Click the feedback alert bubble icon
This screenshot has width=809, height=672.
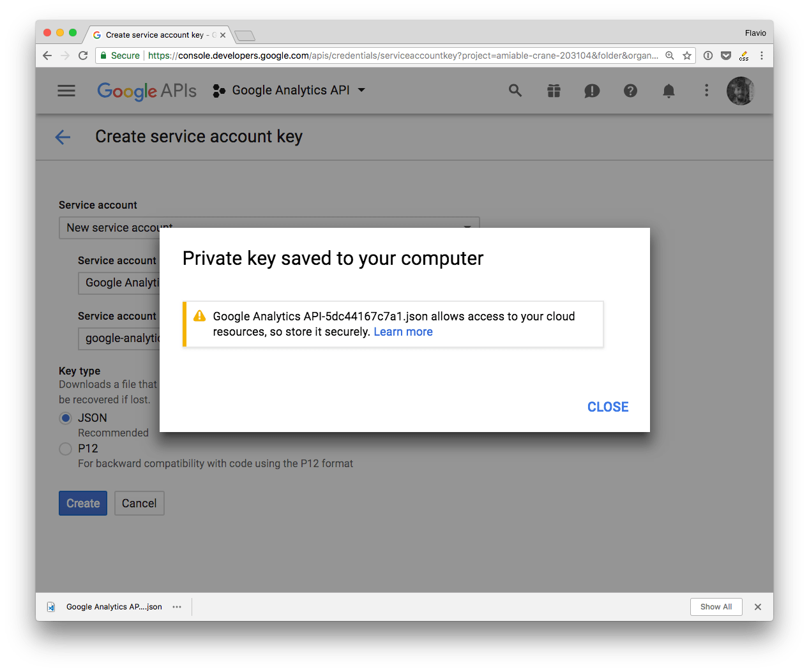592,91
